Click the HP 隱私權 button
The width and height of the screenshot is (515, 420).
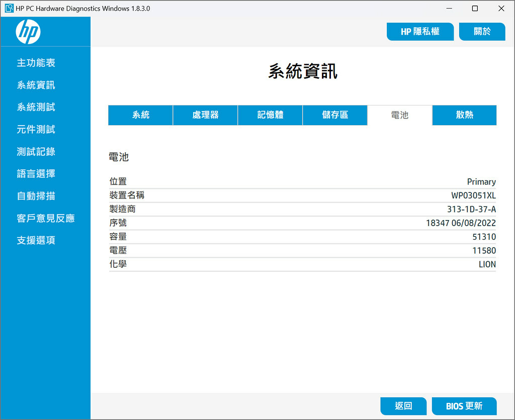click(420, 32)
